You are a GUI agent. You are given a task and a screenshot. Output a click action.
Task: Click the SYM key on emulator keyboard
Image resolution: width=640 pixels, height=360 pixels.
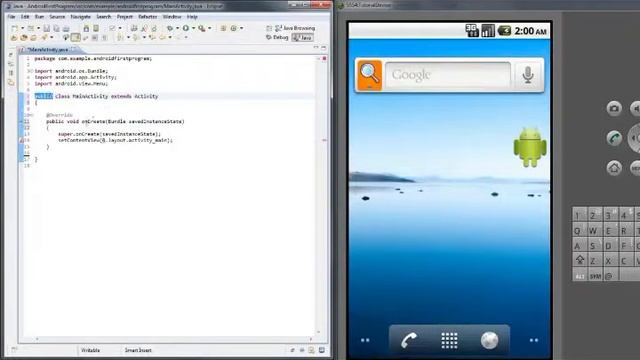pos(596,276)
